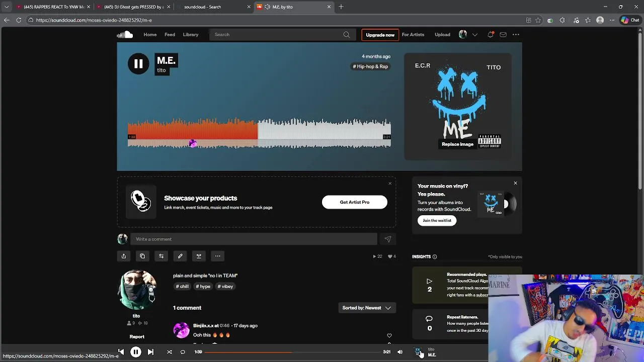Toggle shuffle in bottom player
The width and height of the screenshot is (644, 362).
[x=169, y=352]
